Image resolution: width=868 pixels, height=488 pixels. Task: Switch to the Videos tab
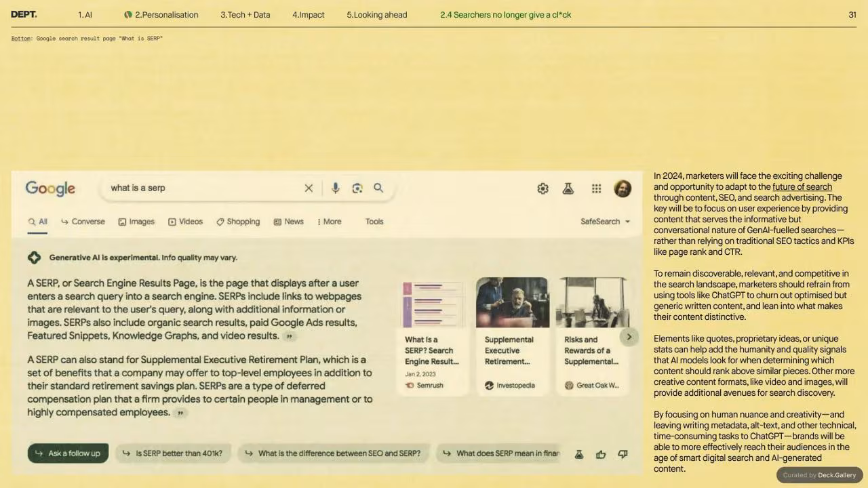pyautogui.click(x=185, y=222)
